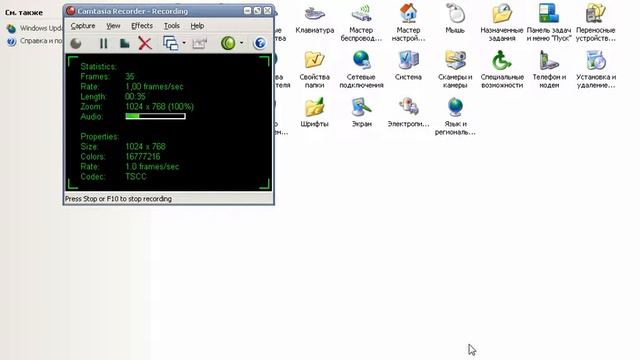Click the "16777216" colors value
The width and height of the screenshot is (640, 360).
click(143, 157)
